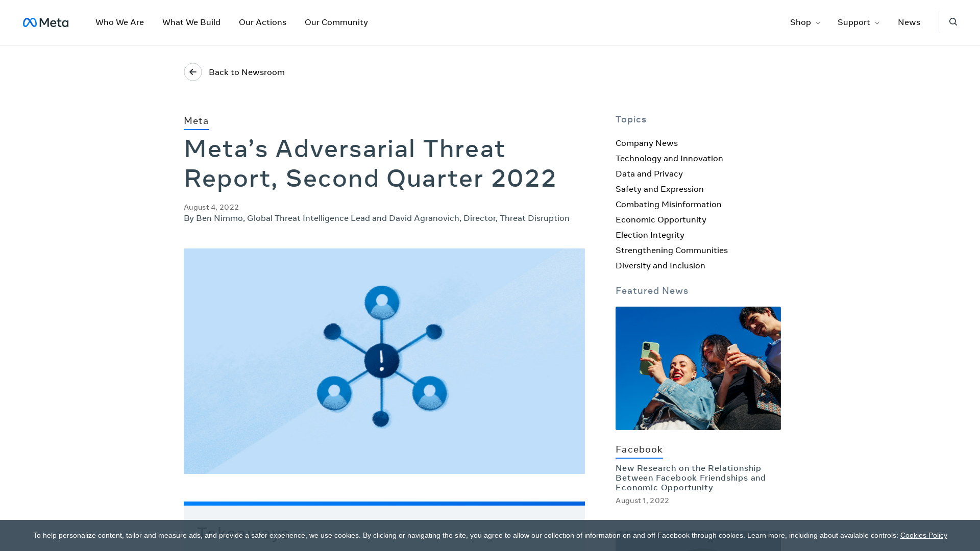Open the Facebook category link
The width and height of the screenshot is (980, 551).
point(639,449)
